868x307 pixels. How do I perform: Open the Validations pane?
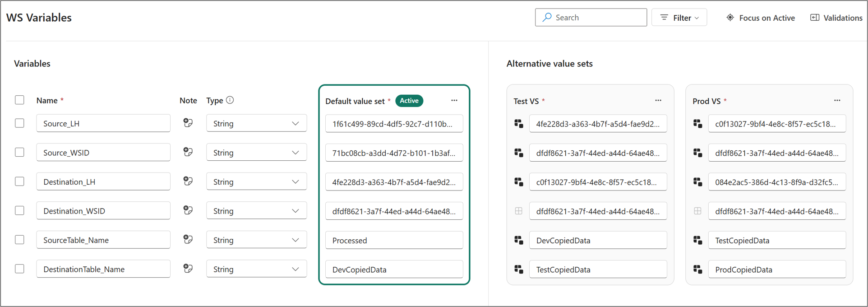coord(836,18)
